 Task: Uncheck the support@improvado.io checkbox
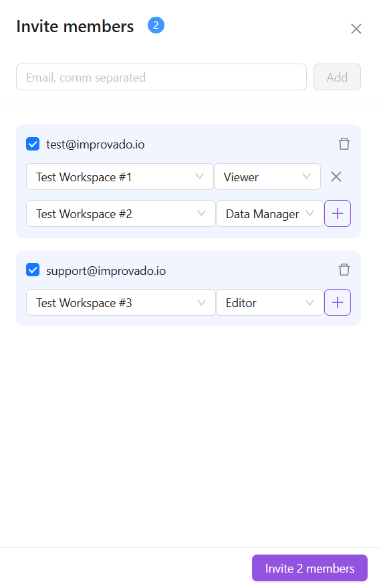[33, 270]
